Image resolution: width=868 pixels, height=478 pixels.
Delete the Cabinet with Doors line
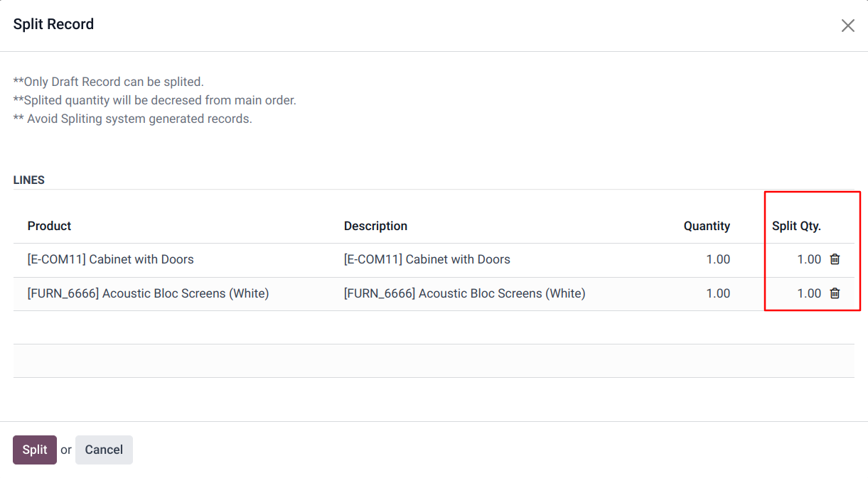[835, 259]
